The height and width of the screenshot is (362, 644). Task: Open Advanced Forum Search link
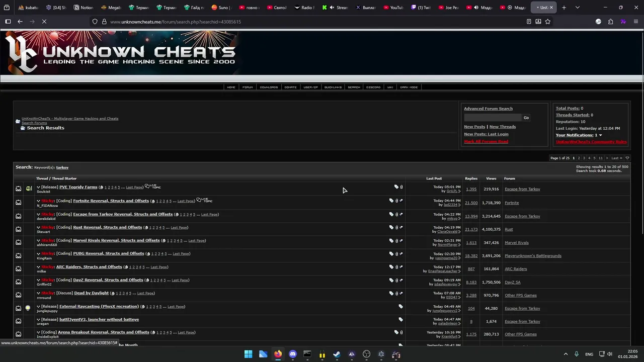[x=488, y=109]
